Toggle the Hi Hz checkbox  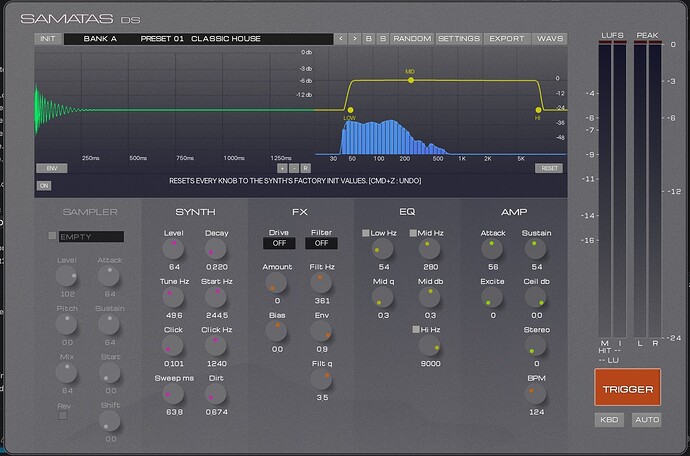pos(416,329)
